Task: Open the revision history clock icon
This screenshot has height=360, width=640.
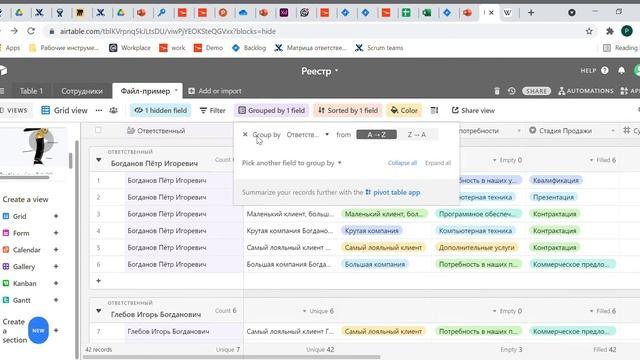Action: 511,91
